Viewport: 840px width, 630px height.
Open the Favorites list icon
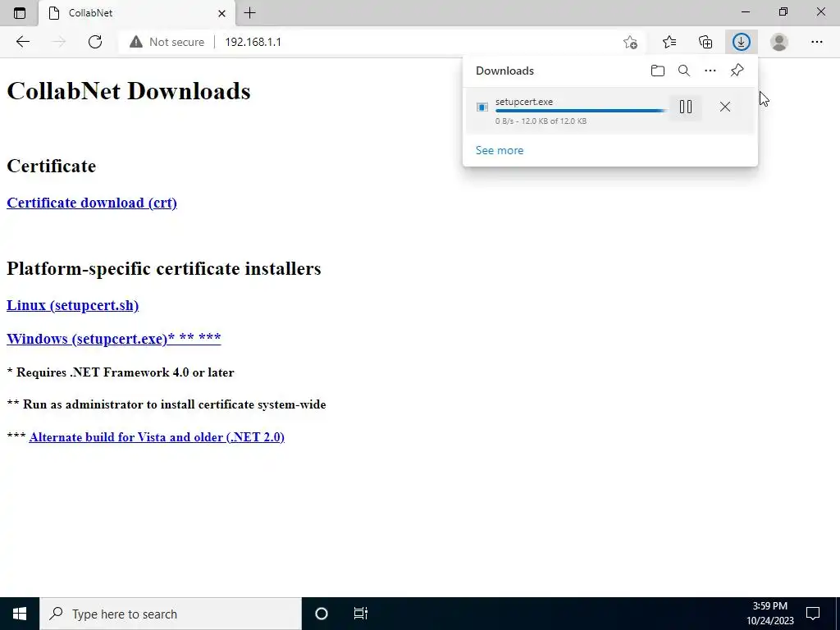tap(669, 42)
